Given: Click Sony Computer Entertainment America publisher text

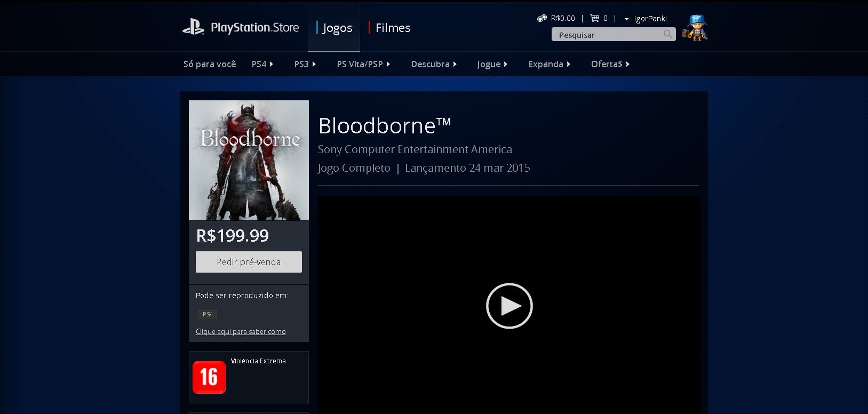Looking at the screenshot, I should tap(415, 149).
